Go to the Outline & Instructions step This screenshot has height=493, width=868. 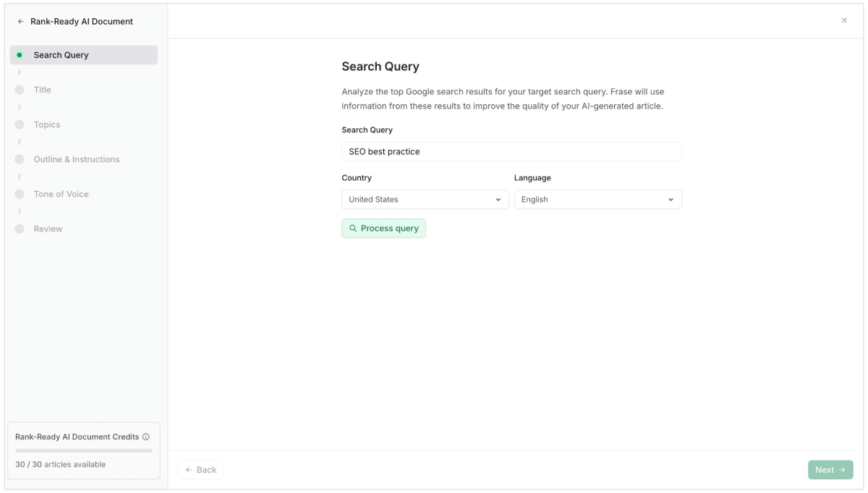[77, 159]
